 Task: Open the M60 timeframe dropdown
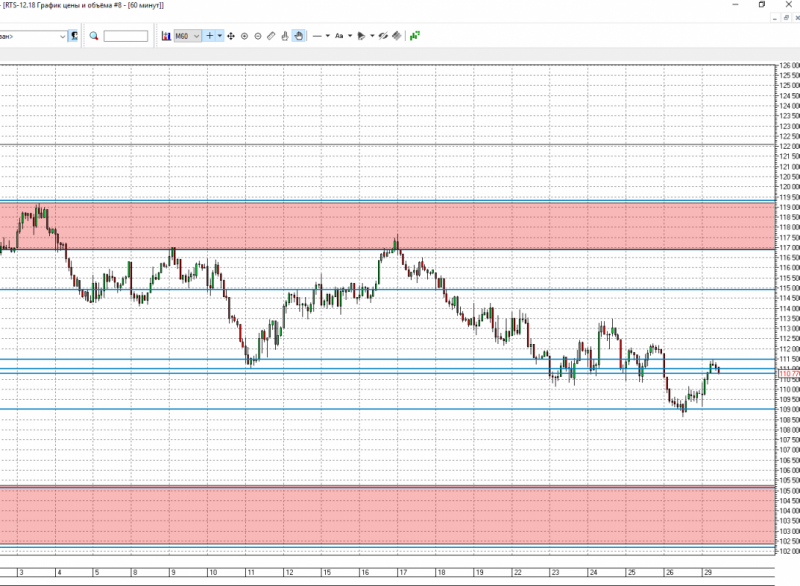[187, 36]
